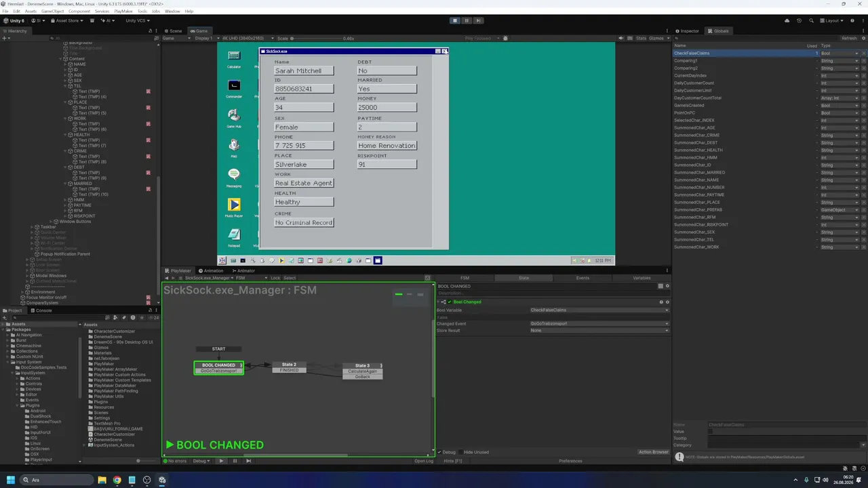The image size is (868, 488).
Task: Open the Display 1 dropdown in Game view
Action: (205, 38)
